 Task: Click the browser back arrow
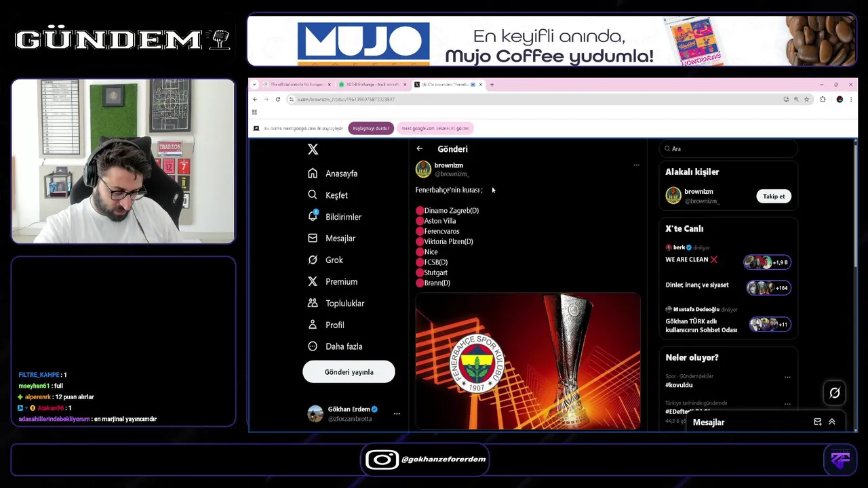click(255, 100)
